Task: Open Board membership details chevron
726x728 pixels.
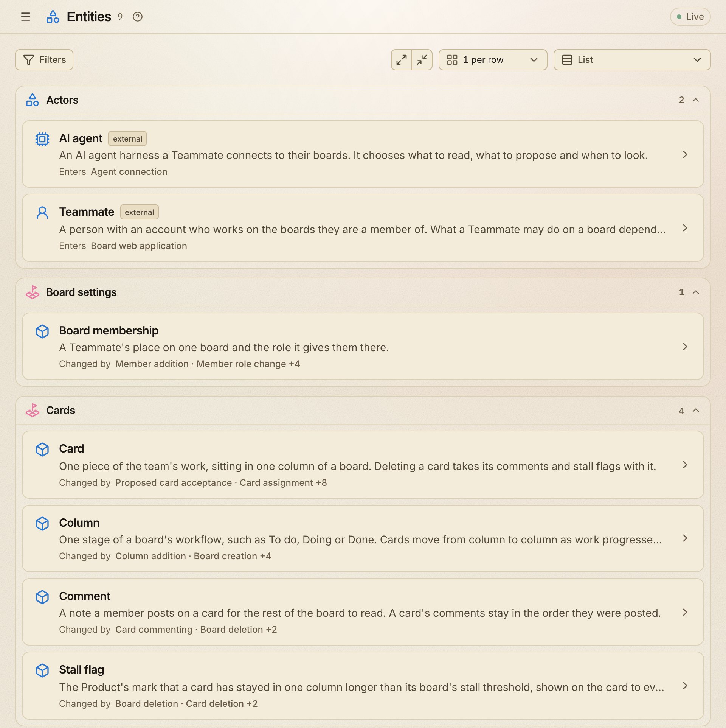Action: coord(685,347)
